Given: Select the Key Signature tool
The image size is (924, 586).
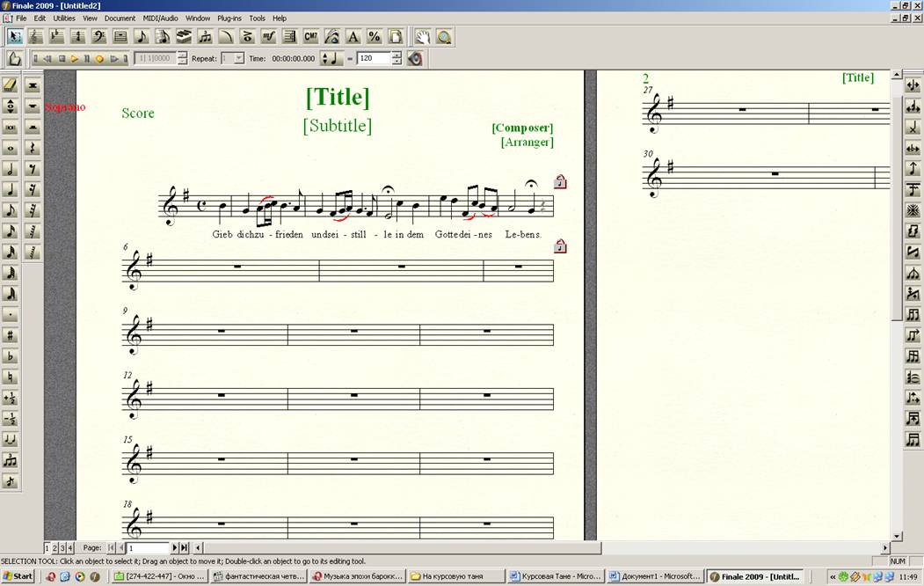Looking at the screenshot, I should coord(57,36).
